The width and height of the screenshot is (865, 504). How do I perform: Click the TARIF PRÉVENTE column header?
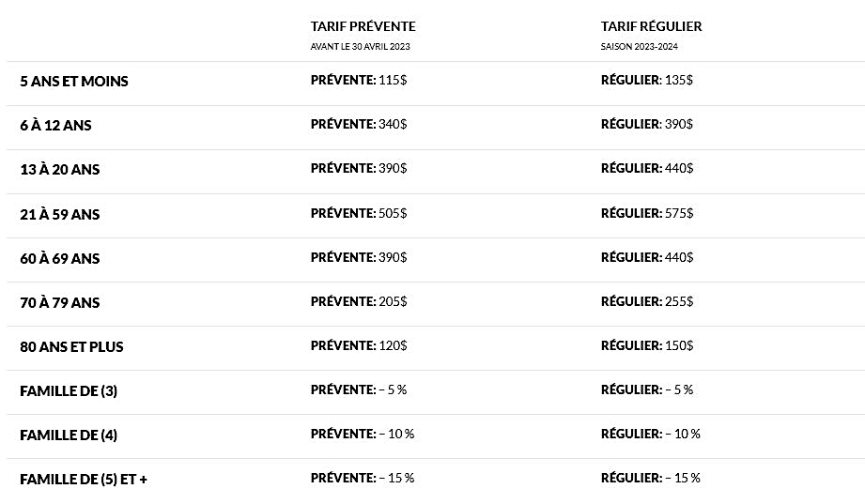pyautogui.click(x=363, y=26)
